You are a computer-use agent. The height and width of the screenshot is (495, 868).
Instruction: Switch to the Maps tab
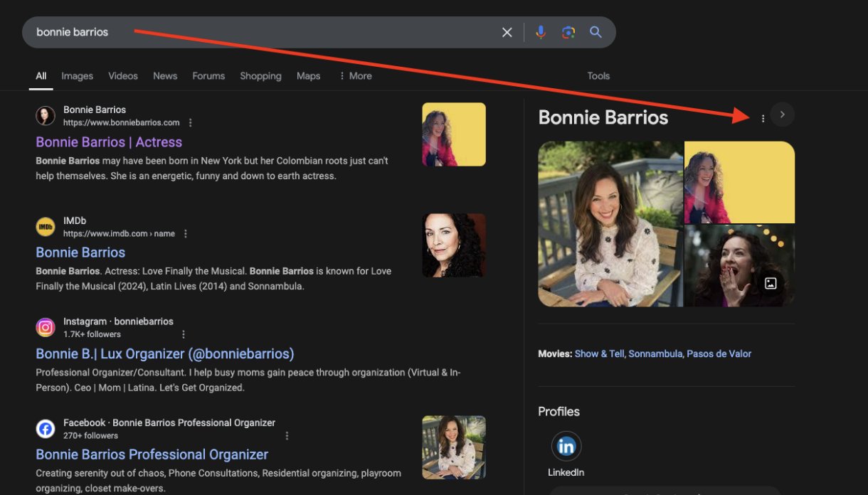(308, 76)
